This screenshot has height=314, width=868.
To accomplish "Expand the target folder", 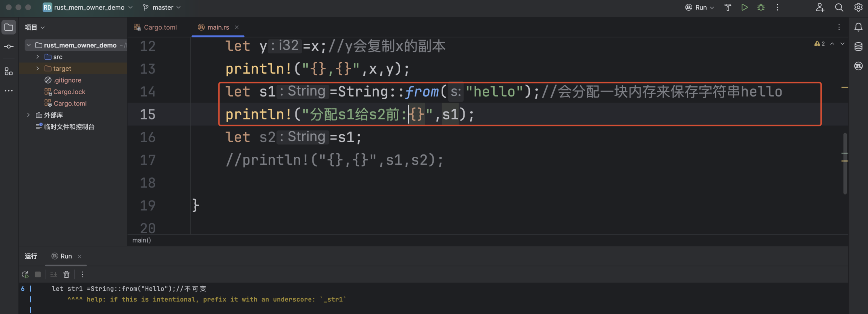I will (x=38, y=68).
